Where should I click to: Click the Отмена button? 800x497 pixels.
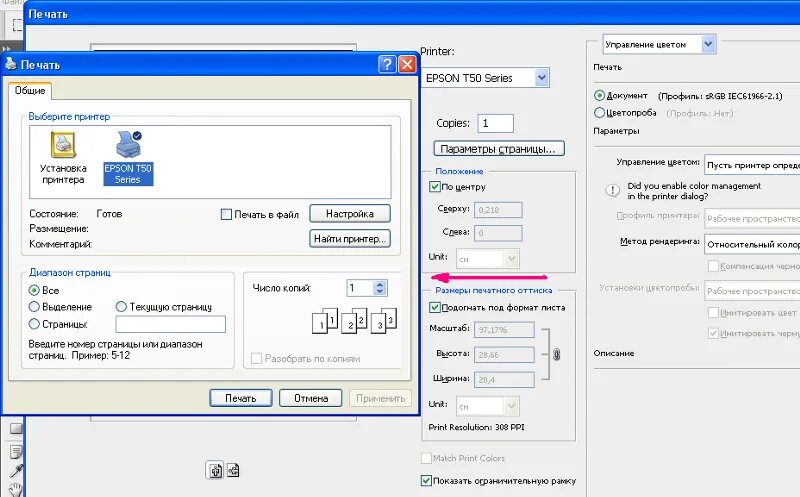coord(311,398)
